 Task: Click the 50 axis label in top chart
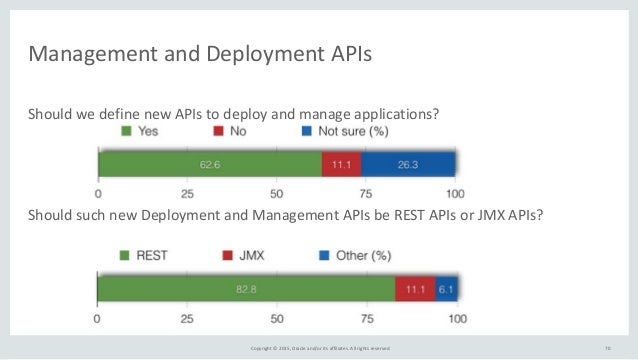click(277, 194)
